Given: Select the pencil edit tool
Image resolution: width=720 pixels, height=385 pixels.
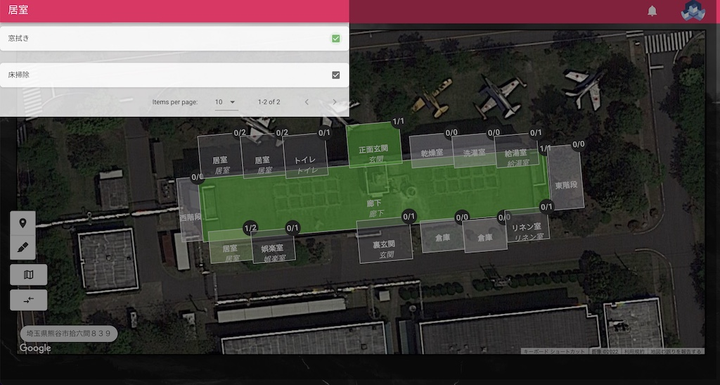Looking at the screenshot, I should [x=22, y=248].
